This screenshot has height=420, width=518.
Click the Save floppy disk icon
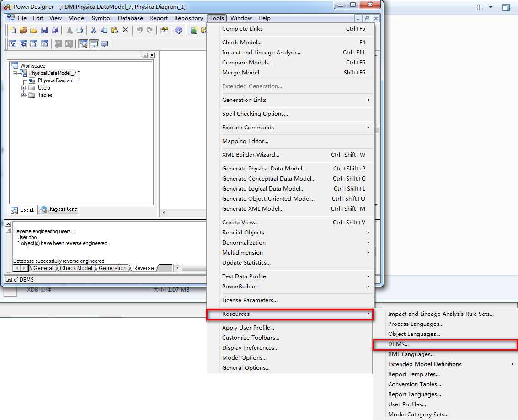click(x=44, y=30)
